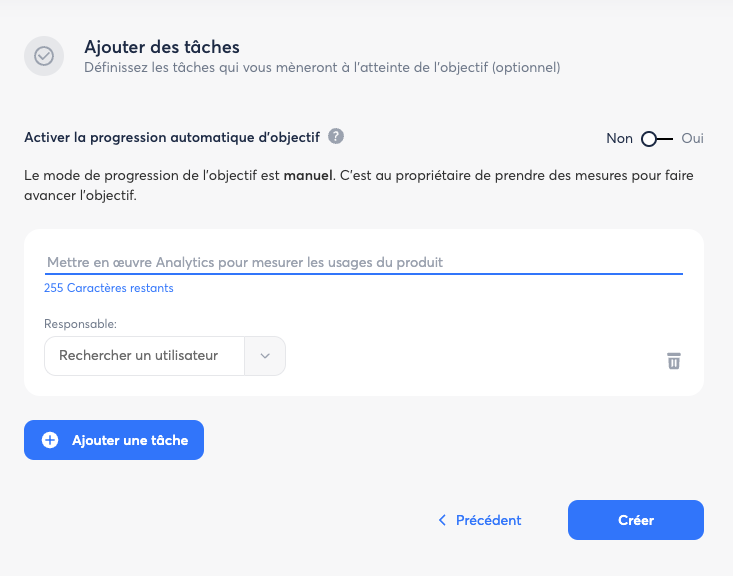The width and height of the screenshot is (733, 576).
Task: Click the checkmark step icon beside Ajouter des tâches
Action: 44,56
